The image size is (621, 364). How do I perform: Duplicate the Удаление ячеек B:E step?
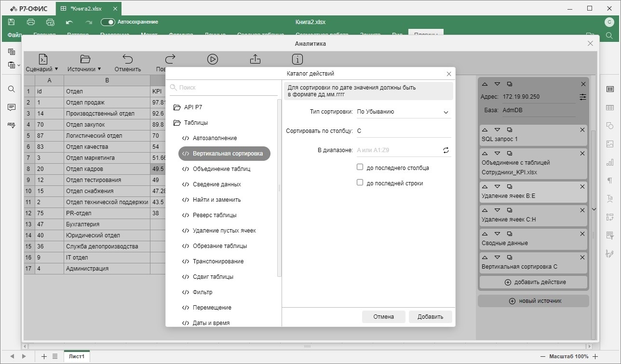pyautogui.click(x=510, y=186)
